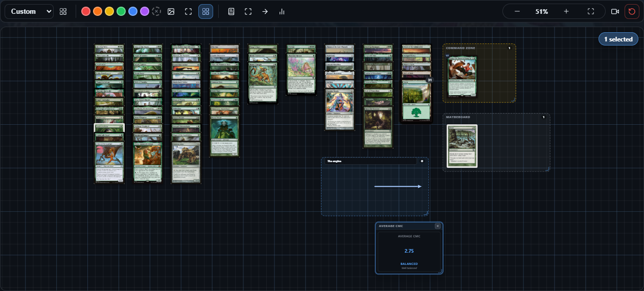
Task: Click the 2.75 average CMC value
Action: tap(409, 251)
